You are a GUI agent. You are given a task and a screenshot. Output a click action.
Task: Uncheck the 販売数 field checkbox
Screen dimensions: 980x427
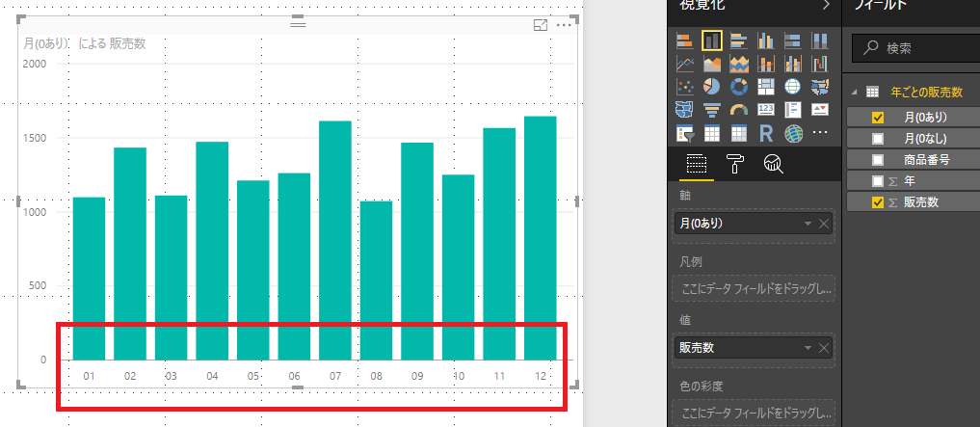click(878, 202)
